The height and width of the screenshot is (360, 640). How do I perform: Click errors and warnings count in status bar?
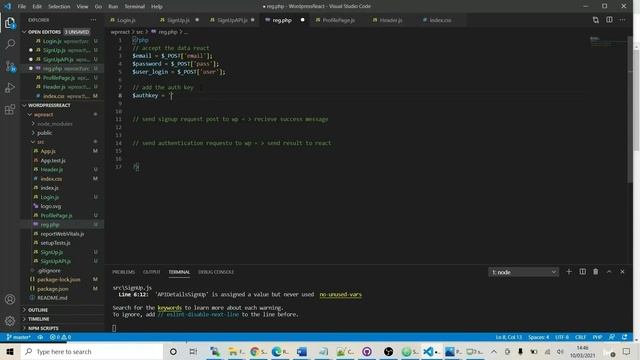[60, 337]
